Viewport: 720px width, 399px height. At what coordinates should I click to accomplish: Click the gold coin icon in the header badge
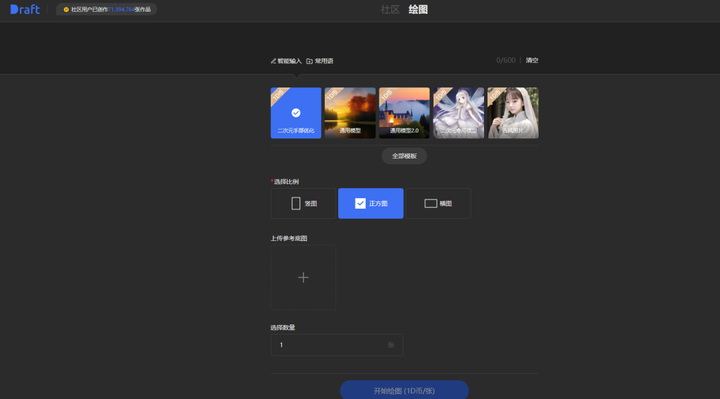point(66,9)
